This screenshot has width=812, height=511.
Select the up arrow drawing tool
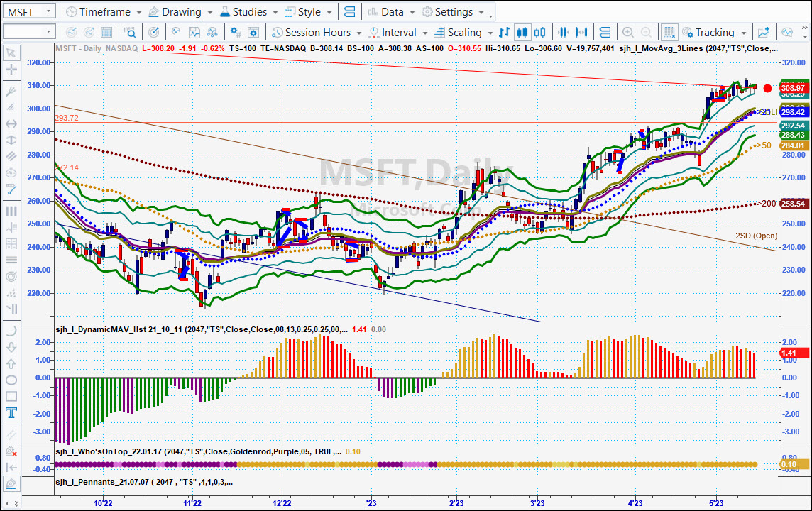(11, 363)
